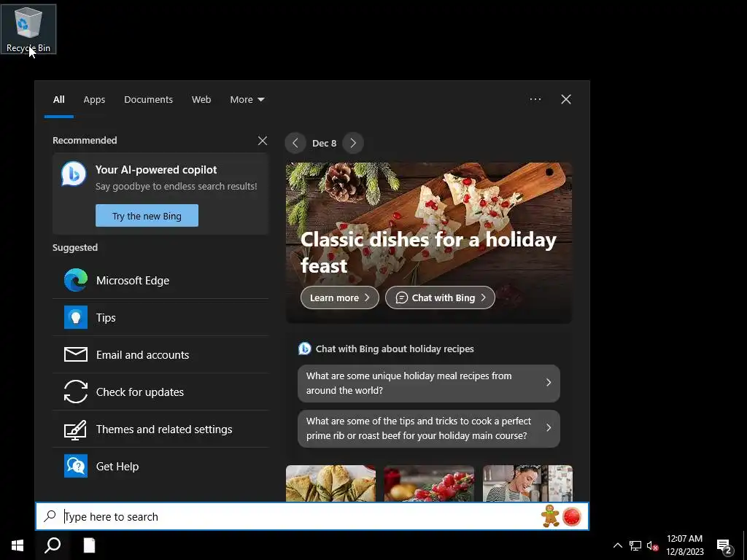This screenshot has width=747, height=560.
Task: Expand the More dropdown
Action: point(247,99)
